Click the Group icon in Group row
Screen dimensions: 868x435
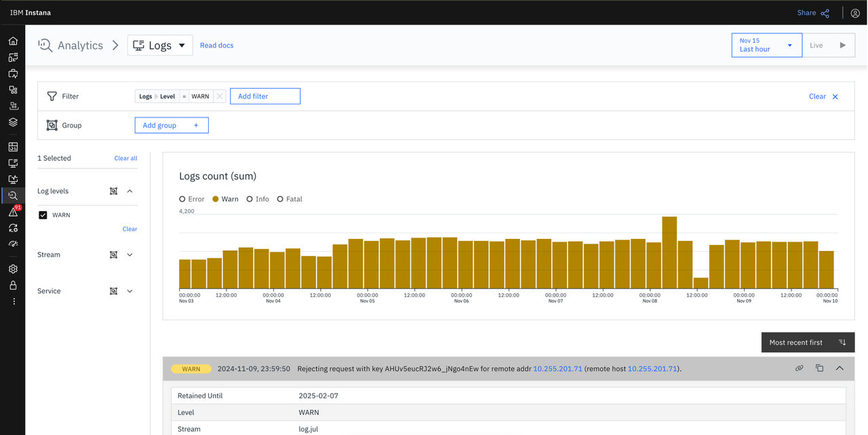coord(52,126)
